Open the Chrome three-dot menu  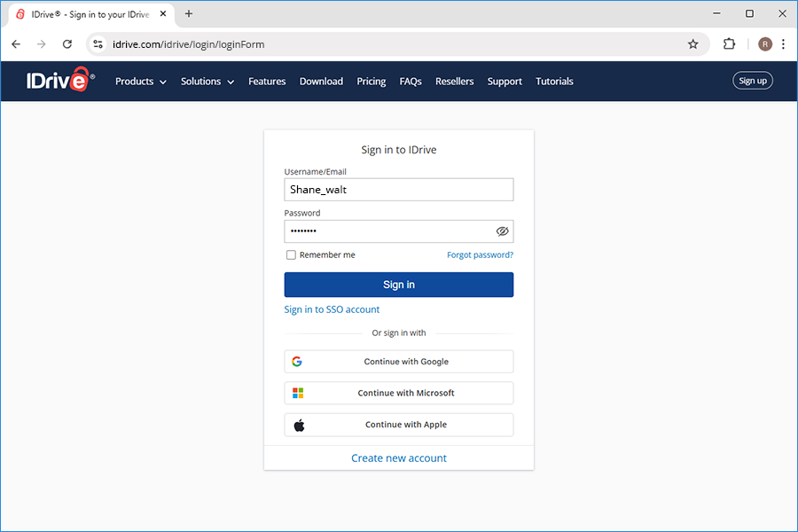pyautogui.click(x=783, y=44)
